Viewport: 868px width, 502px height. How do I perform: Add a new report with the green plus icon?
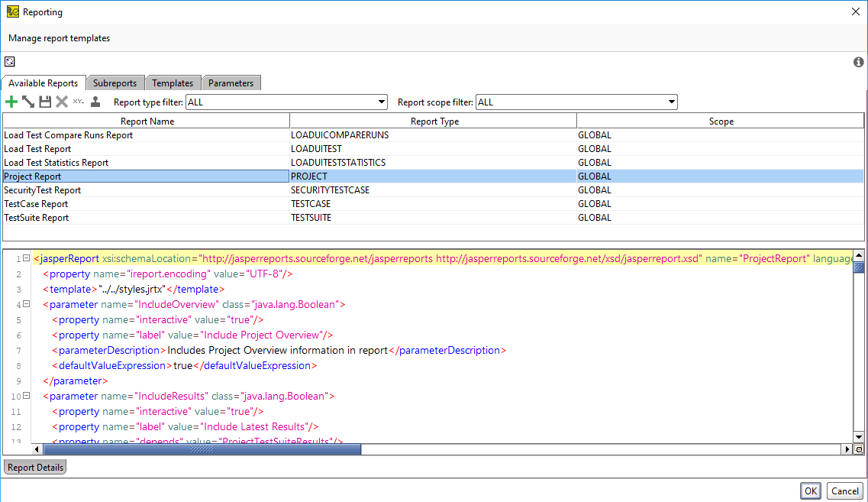pyautogui.click(x=11, y=102)
